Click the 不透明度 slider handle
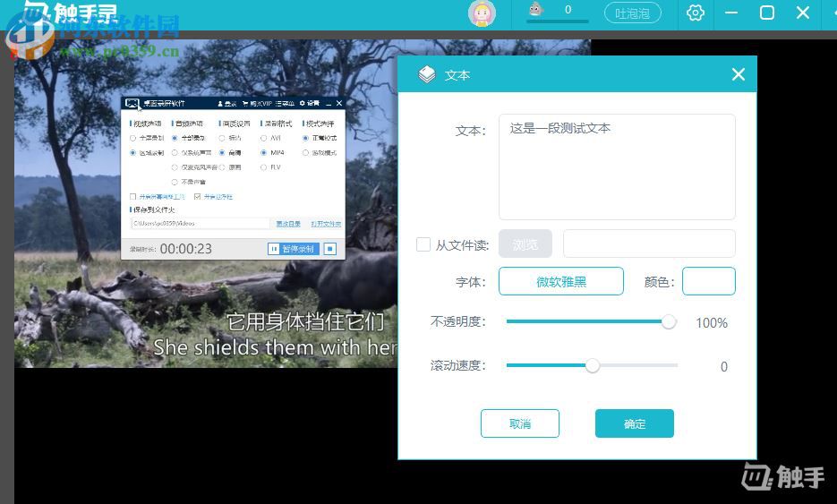The width and height of the screenshot is (837, 504). pyautogui.click(x=669, y=322)
